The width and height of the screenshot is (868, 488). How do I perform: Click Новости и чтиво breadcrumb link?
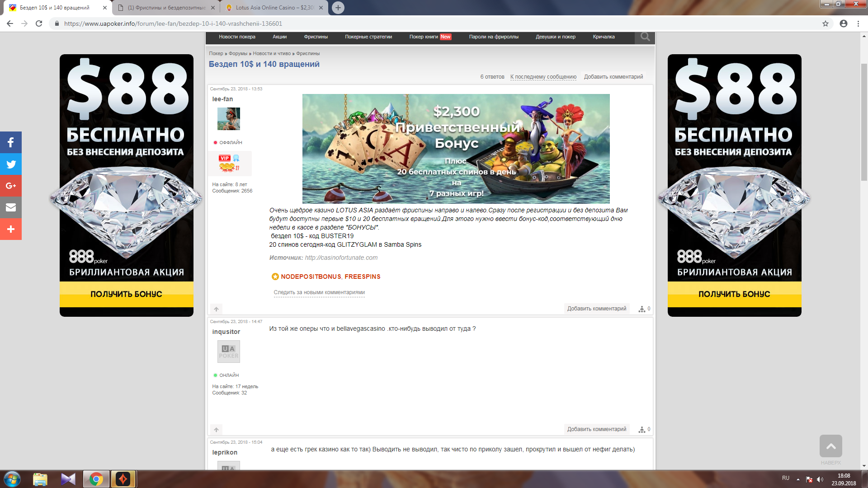coord(272,54)
